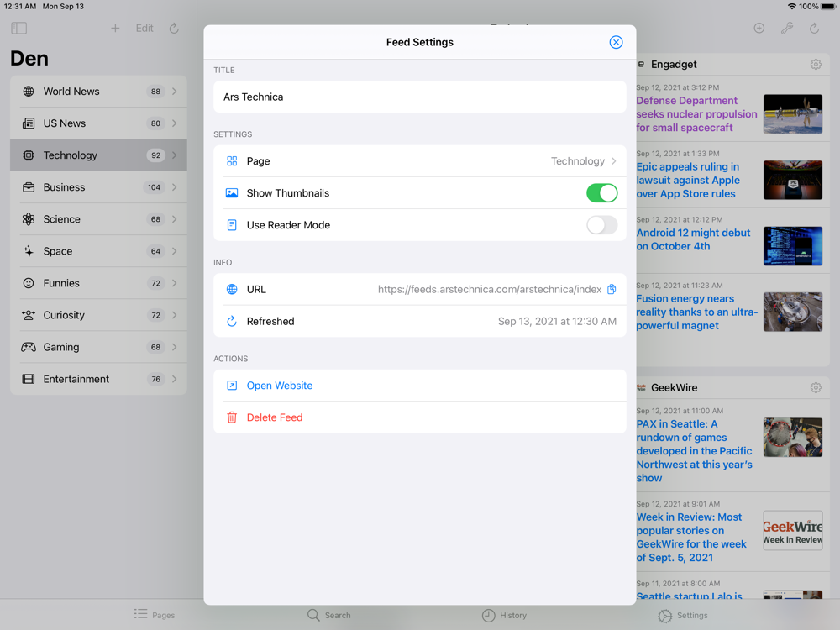Open Defense Department nuclear propulsion article
The height and width of the screenshot is (630, 840).
click(696, 114)
